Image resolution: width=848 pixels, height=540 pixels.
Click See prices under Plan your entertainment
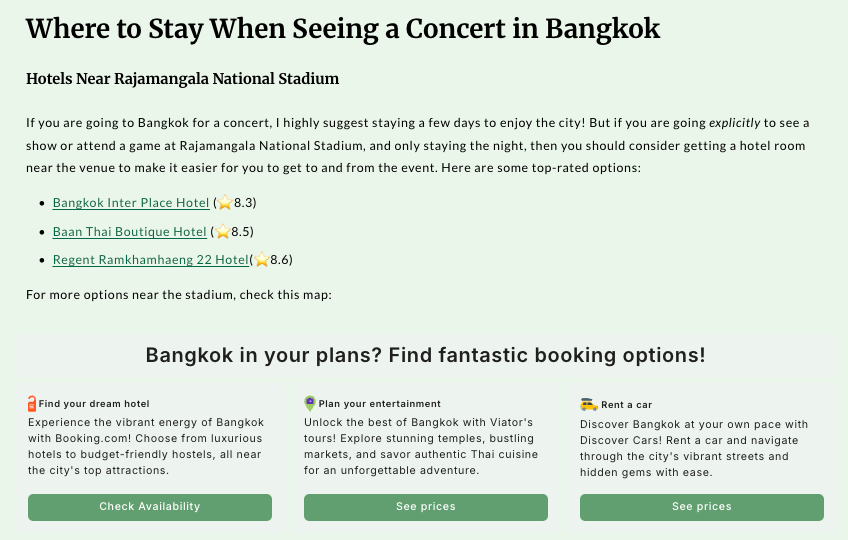(x=426, y=507)
